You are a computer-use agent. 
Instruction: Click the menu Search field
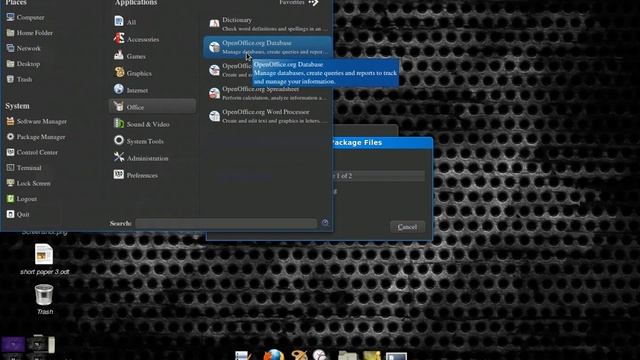(x=226, y=223)
